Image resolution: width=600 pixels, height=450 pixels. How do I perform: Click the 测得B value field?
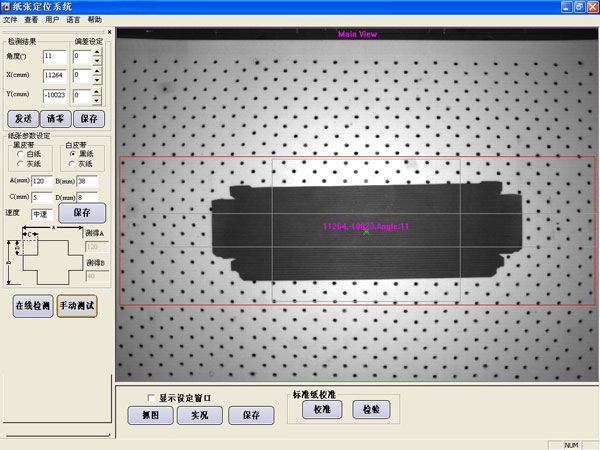pos(98,276)
